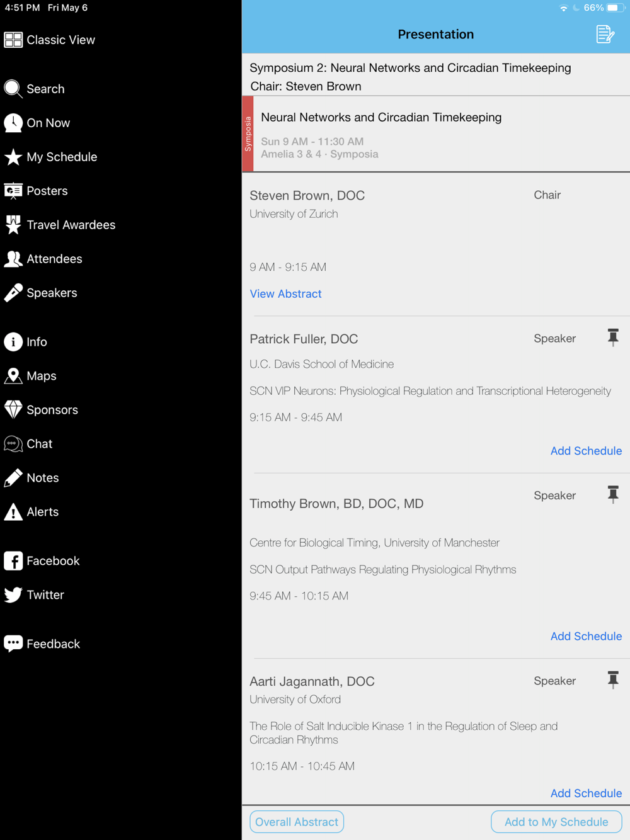Open My Schedule star item
The image size is (630, 840).
coord(50,157)
